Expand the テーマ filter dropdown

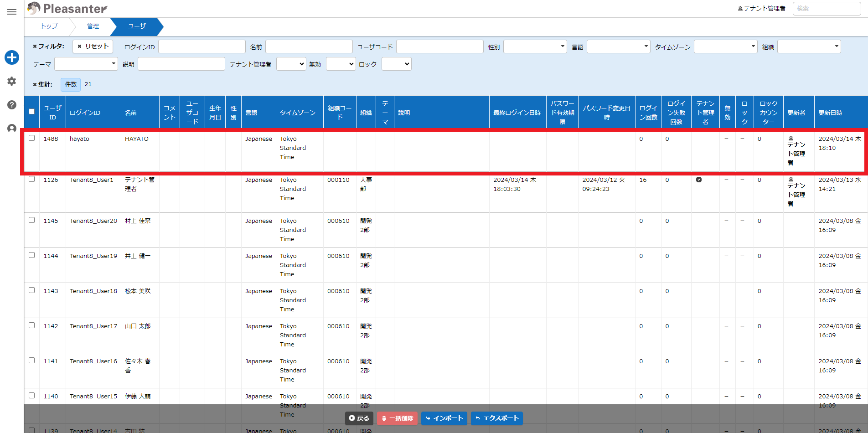(x=86, y=64)
